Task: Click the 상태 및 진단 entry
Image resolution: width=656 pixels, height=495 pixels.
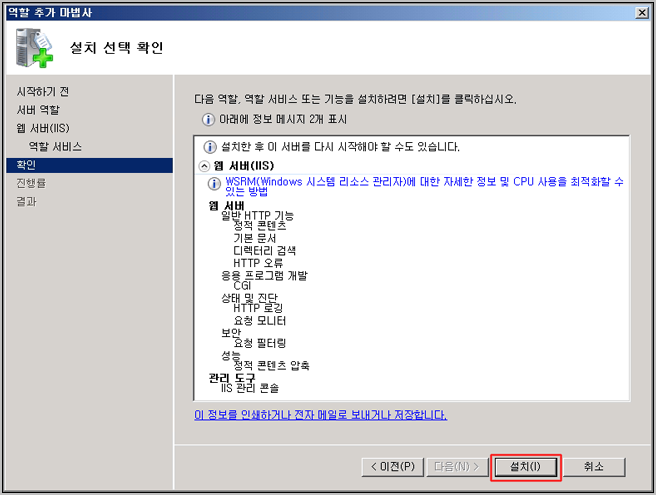Action: coord(249,298)
